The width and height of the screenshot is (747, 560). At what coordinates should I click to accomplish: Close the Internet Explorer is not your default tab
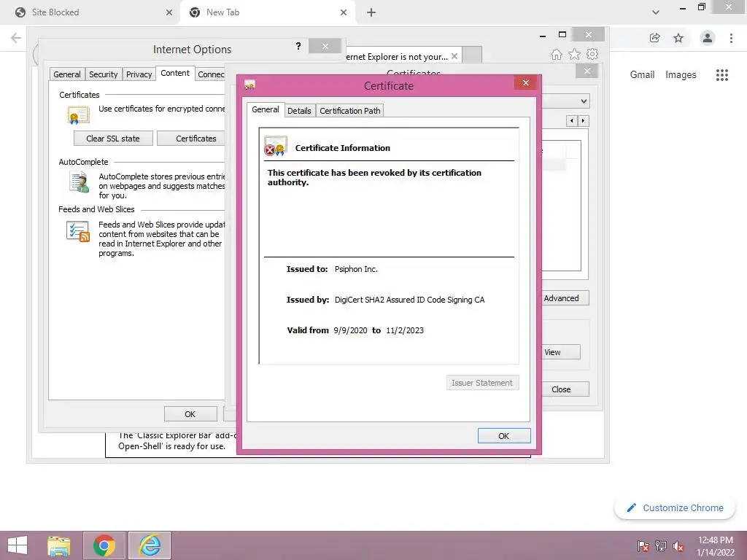pyautogui.click(x=454, y=56)
